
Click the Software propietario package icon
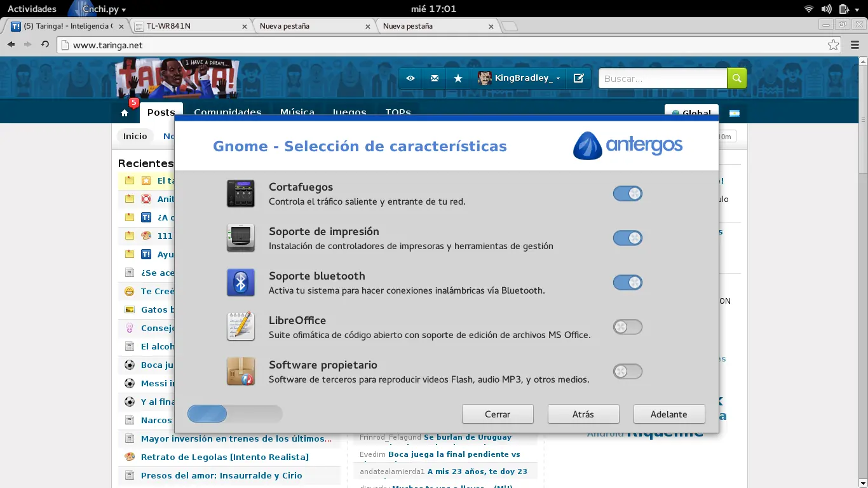[x=241, y=371]
